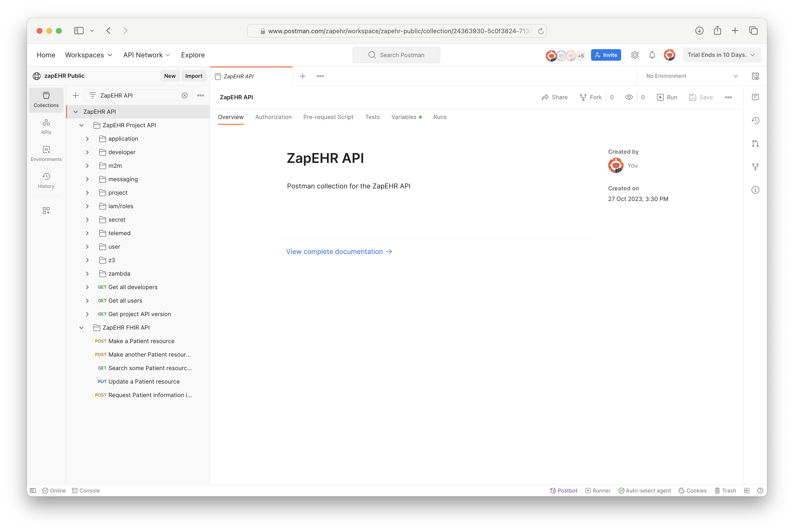Screen dimensions: 794x532
Task: Click the search input field in Postman
Action: click(x=397, y=55)
